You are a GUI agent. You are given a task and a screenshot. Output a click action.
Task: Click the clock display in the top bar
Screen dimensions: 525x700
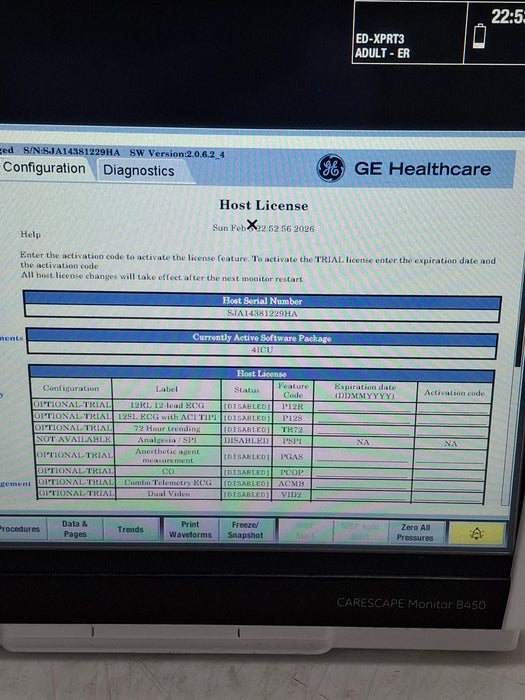point(508,17)
